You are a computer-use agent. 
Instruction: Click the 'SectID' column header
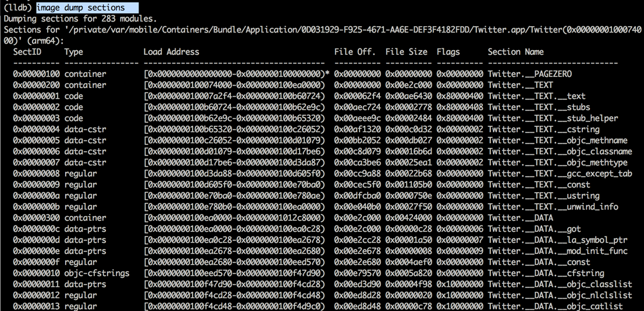27,52
